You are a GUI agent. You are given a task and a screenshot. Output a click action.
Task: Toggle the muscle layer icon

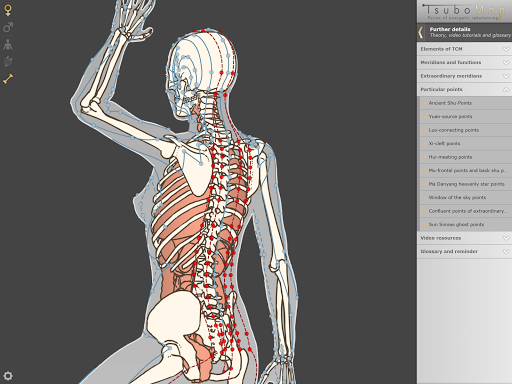[8, 62]
